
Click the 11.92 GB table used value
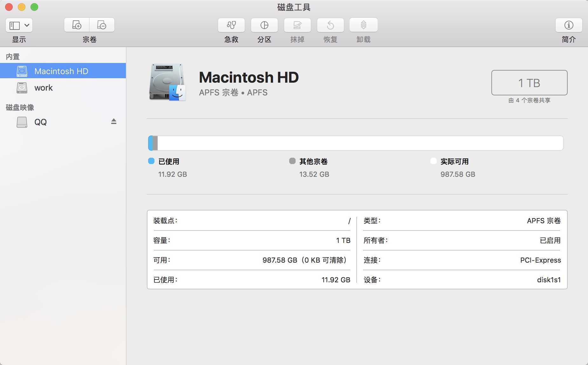(x=336, y=280)
